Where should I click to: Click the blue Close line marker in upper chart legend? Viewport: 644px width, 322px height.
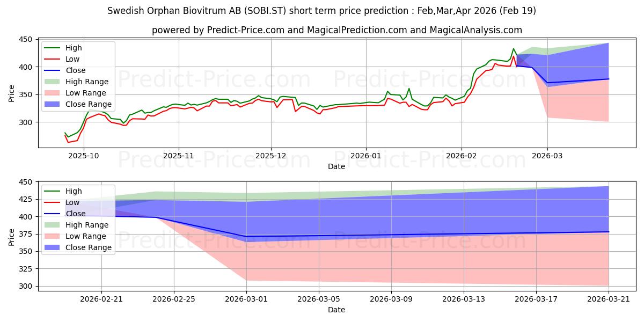click(54, 70)
